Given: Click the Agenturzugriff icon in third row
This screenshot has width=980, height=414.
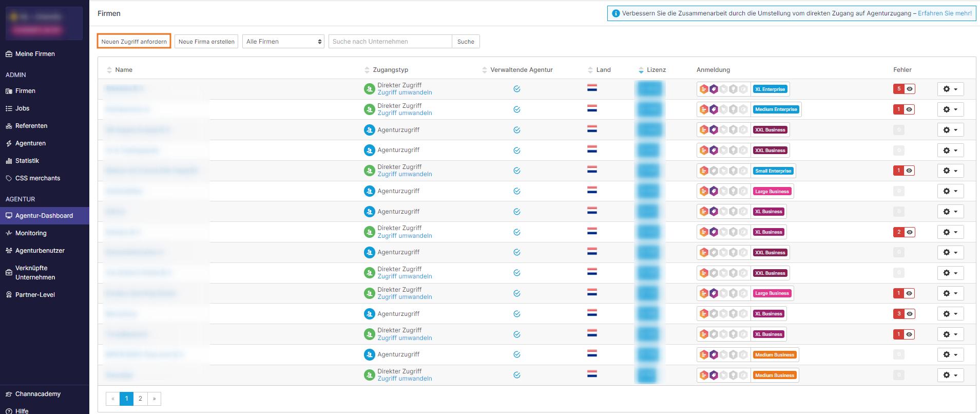Looking at the screenshot, I should coord(369,130).
